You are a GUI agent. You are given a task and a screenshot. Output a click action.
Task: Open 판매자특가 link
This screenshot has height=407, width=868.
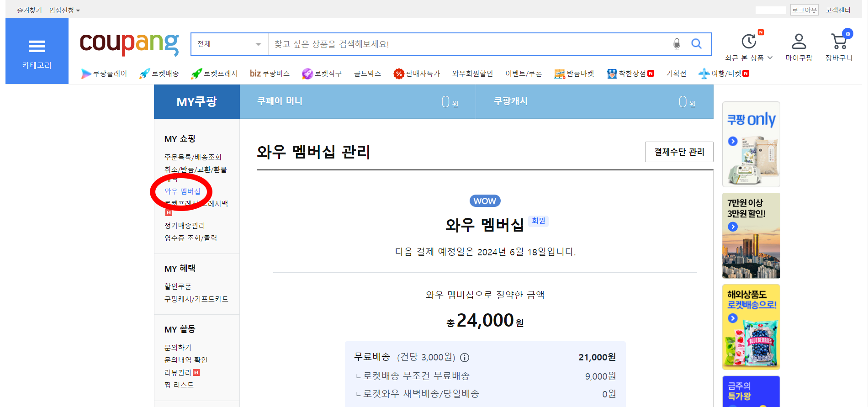(417, 74)
